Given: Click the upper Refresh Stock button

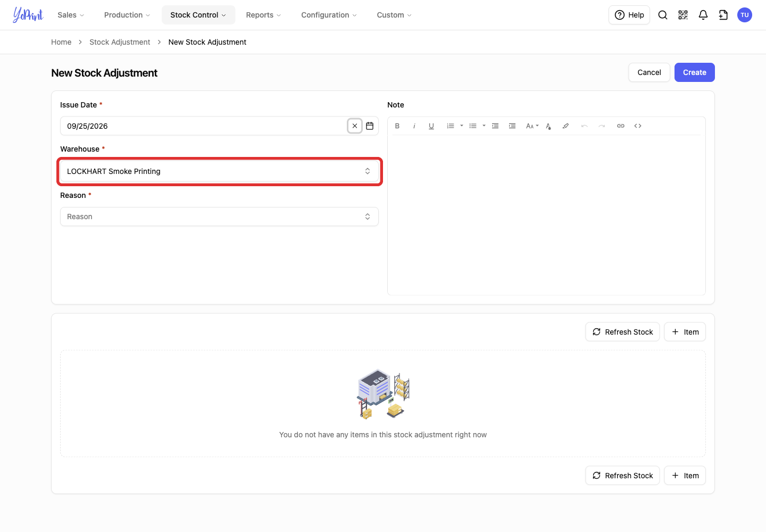Looking at the screenshot, I should [x=623, y=332].
